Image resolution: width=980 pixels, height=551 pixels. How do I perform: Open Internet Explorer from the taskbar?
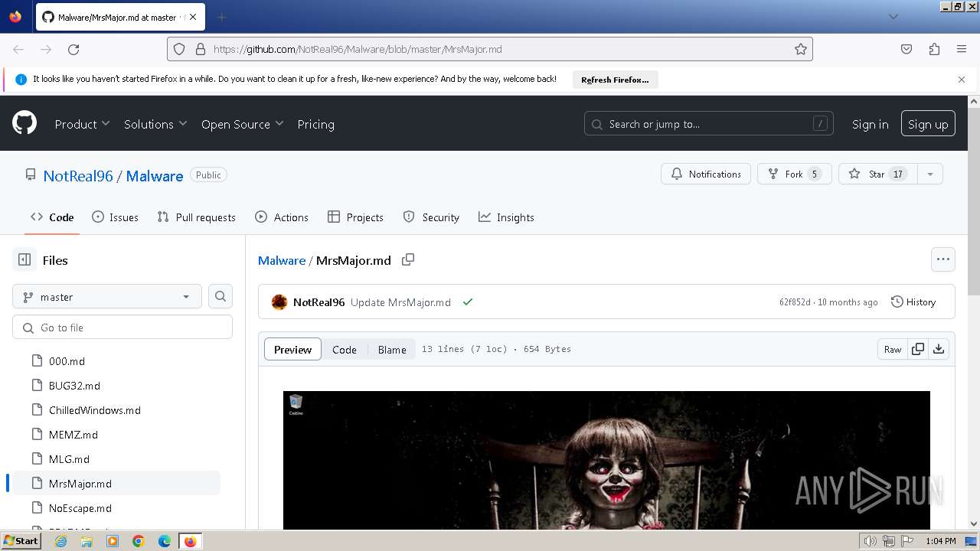point(60,541)
